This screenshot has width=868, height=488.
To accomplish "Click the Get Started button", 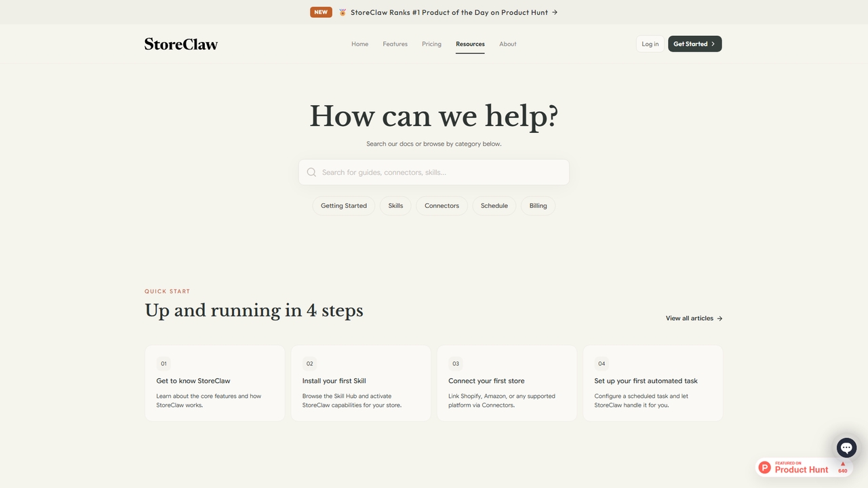I will (x=695, y=44).
